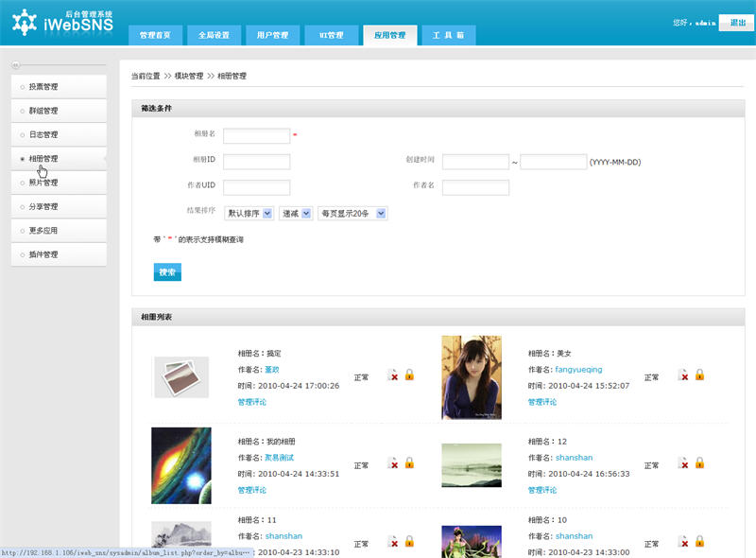Switch to the UI管理 tab
The height and width of the screenshot is (558, 756).
click(332, 35)
